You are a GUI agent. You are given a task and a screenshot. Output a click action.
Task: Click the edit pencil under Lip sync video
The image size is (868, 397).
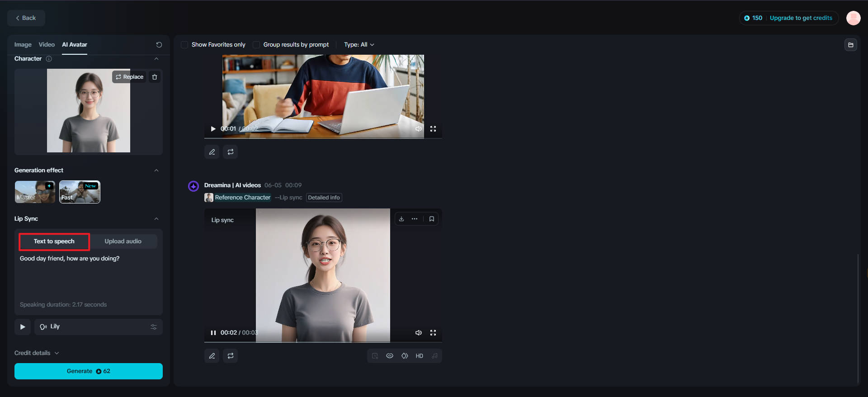(x=212, y=356)
